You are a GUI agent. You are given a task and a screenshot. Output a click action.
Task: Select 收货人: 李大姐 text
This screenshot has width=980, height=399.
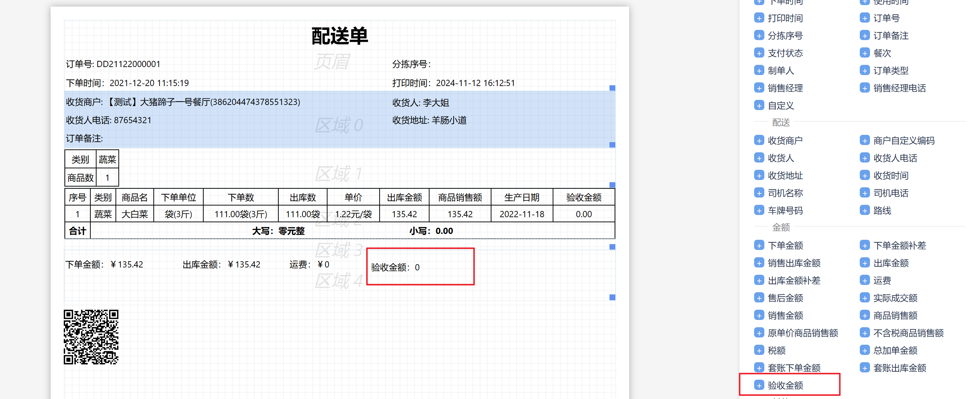point(420,102)
